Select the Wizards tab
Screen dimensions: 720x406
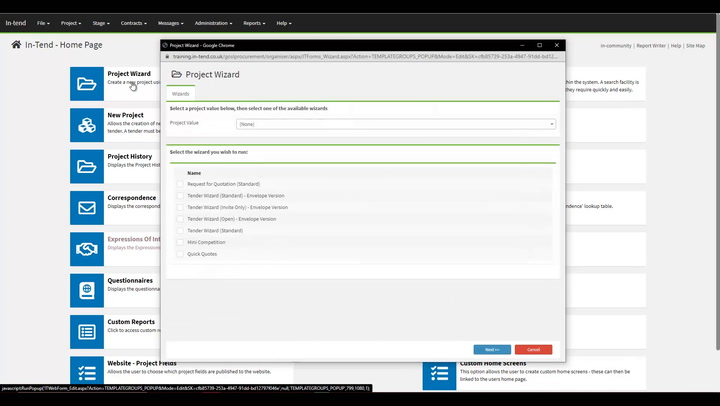[x=181, y=94]
